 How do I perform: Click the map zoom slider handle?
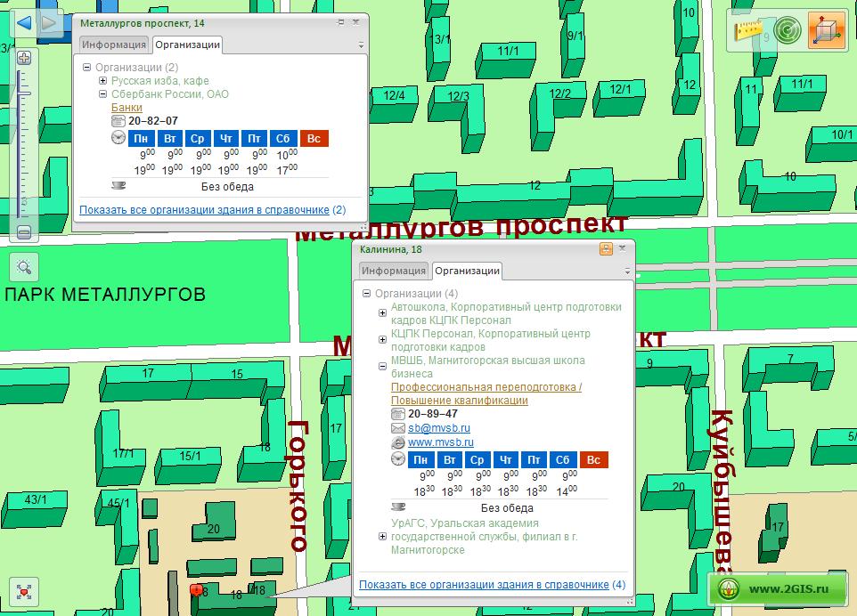[x=24, y=94]
